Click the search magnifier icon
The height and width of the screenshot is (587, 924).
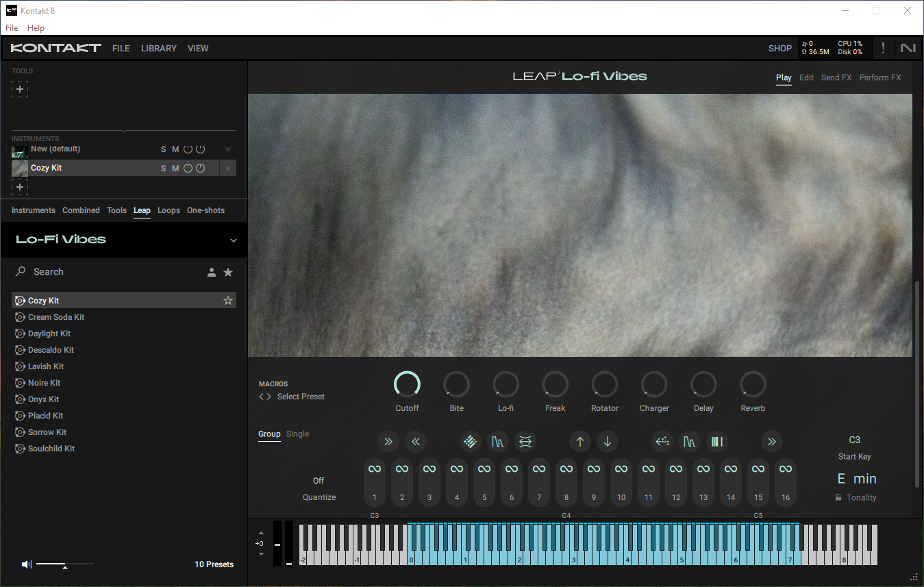click(x=21, y=271)
